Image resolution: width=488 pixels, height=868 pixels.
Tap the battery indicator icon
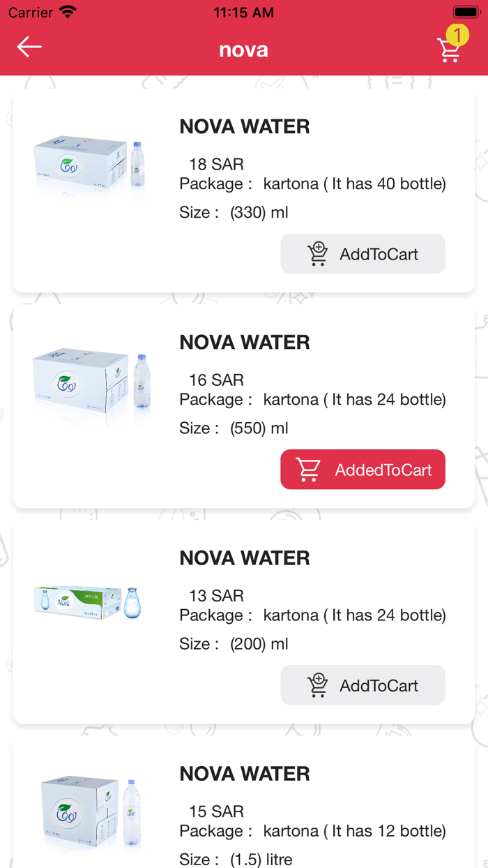click(465, 13)
